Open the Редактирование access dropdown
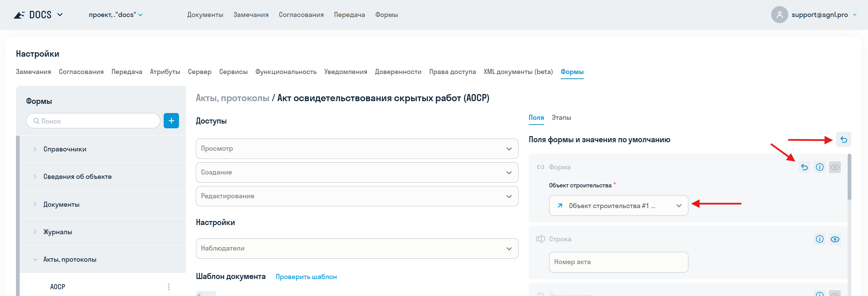Viewport: 868px width, 296px height. coord(357,196)
